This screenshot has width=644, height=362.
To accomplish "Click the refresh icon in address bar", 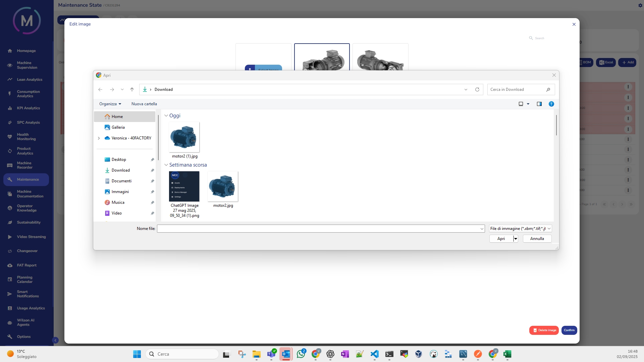I will (x=477, y=89).
